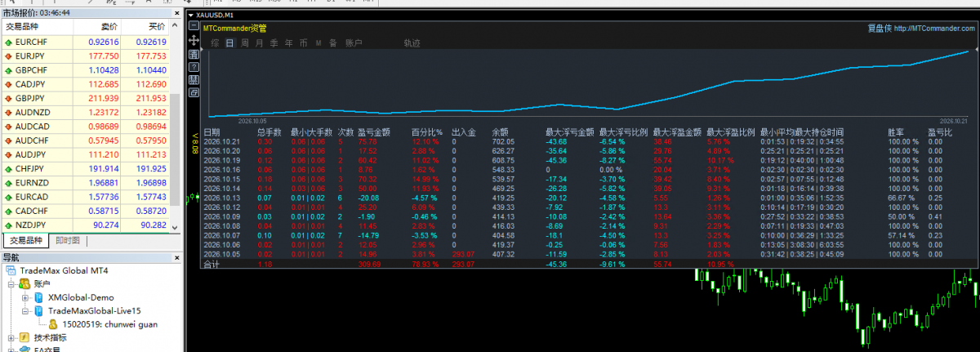The height and width of the screenshot is (352, 980).
Task: Click the 合计 total row label
Action: pos(212,264)
